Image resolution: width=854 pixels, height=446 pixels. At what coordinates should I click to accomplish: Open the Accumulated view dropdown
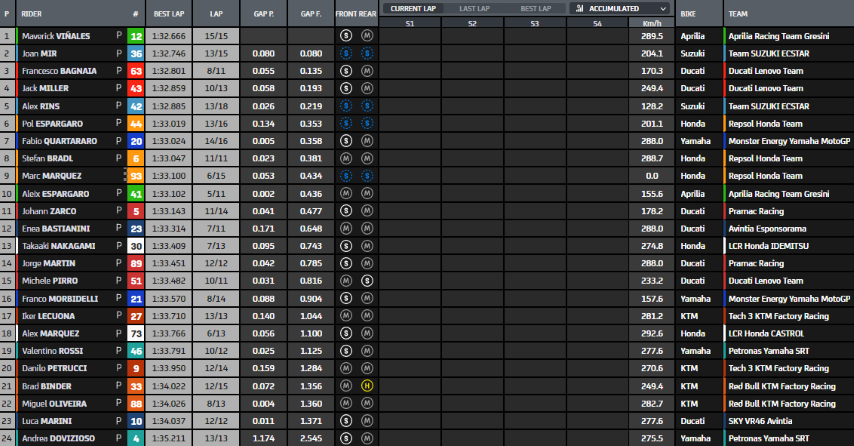[x=620, y=8]
